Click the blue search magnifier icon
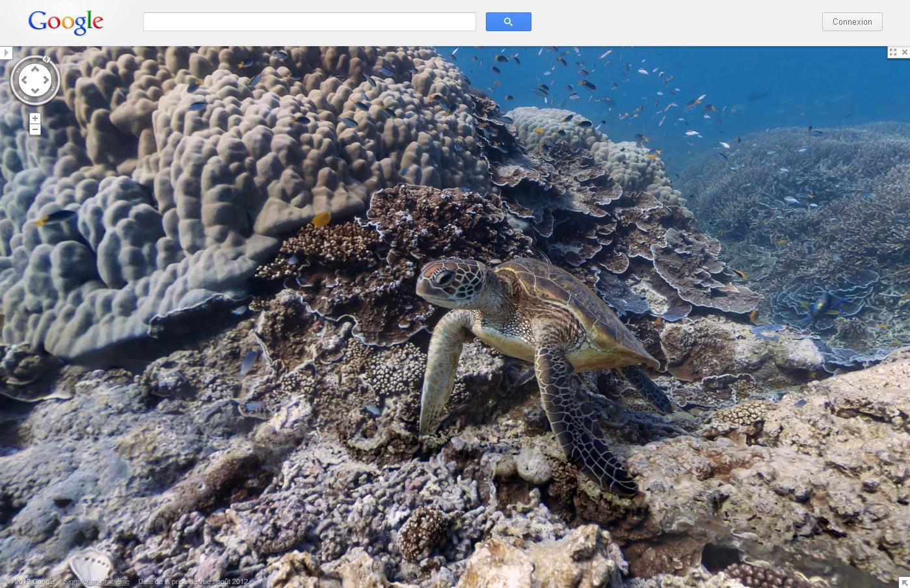The height and width of the screenshot is (588, 910). click(508, 21)
